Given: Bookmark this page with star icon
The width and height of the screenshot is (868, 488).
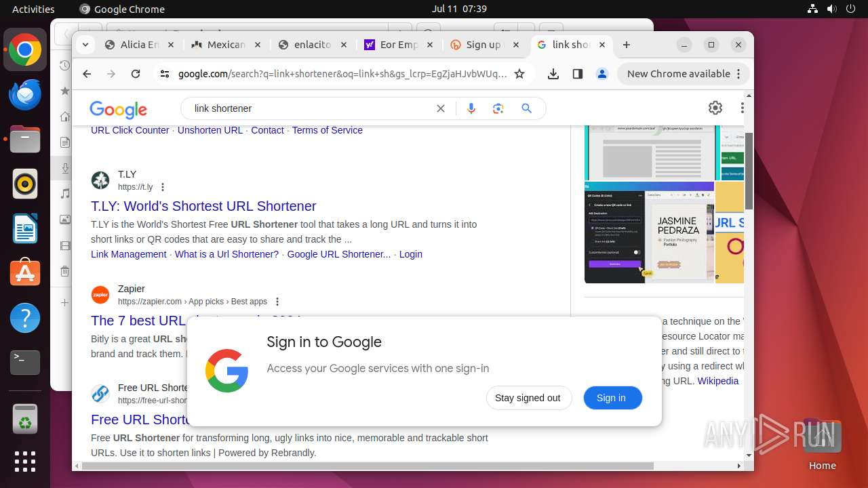Looking at the screenshot, I should coord(519,74).
